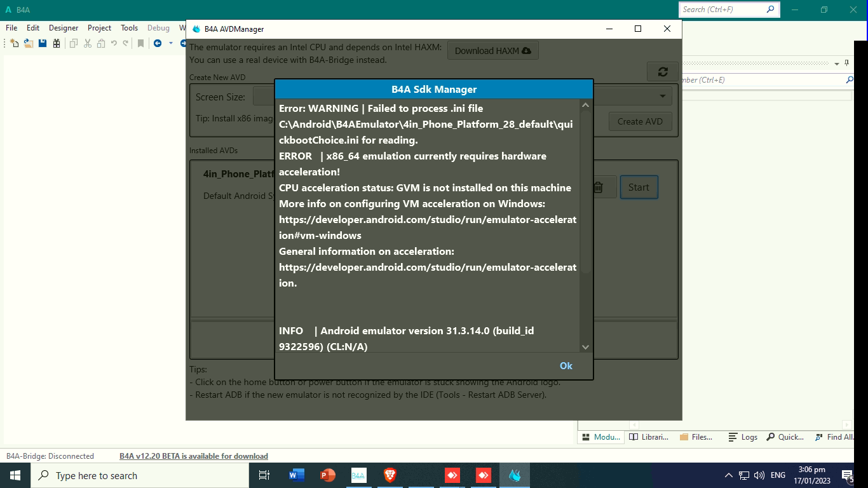Image resolution: width=868 pixels, height=488 pixels.
Task: Click the B4A-Bridge: Disconnected status text
Action: pyautogui.click(x=50, y=456)
